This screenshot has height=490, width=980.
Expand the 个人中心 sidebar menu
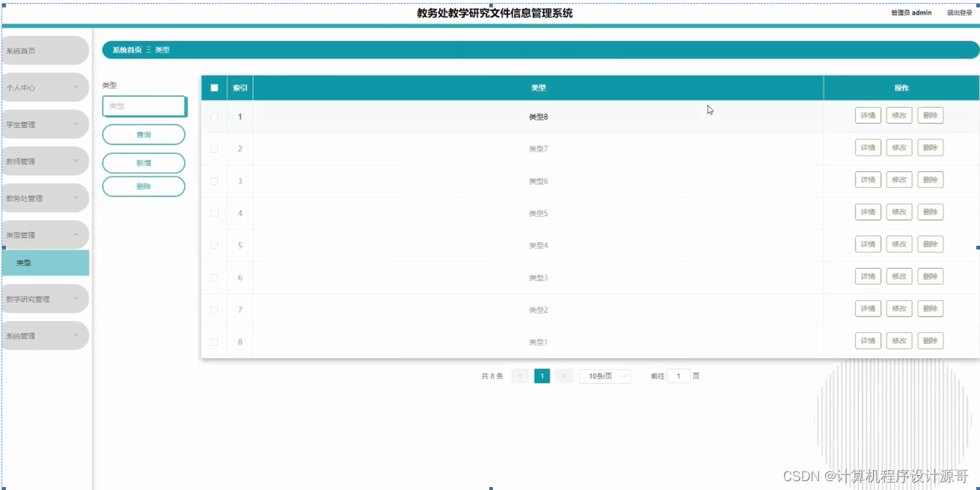coord(44,88)
